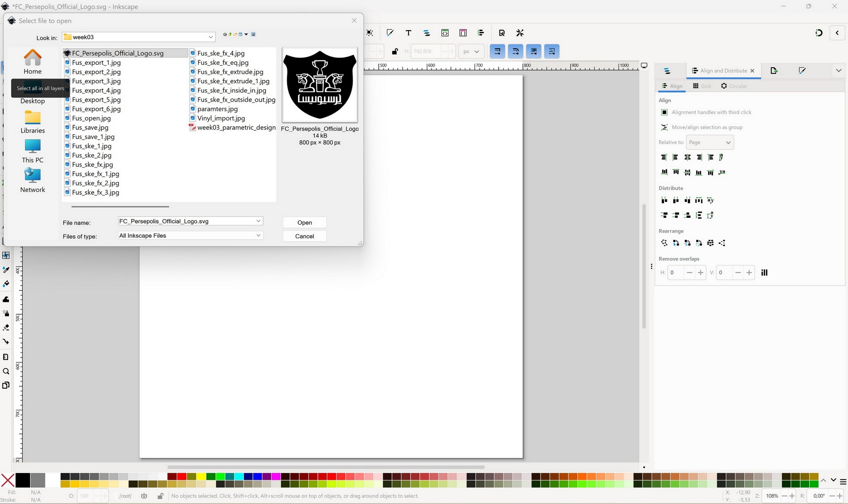Increase the zoom level with plus

[792, 496]
